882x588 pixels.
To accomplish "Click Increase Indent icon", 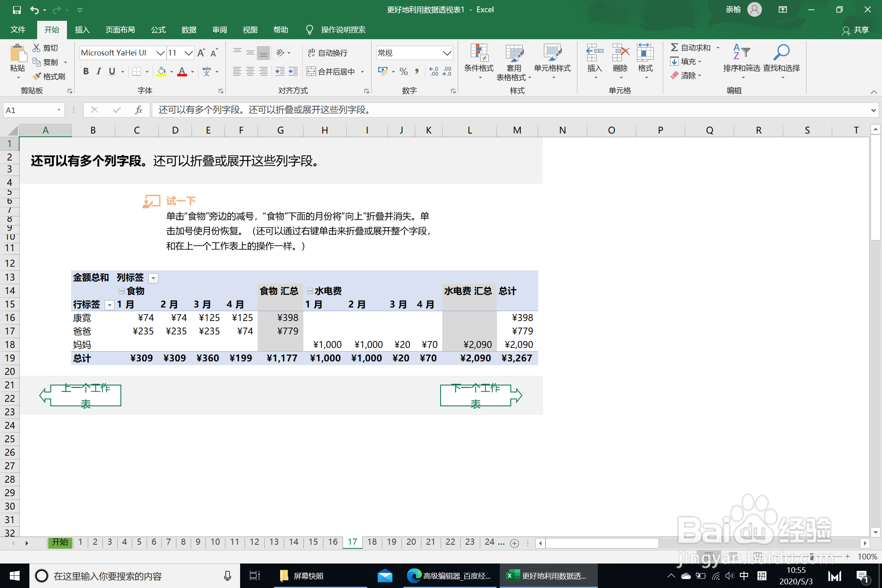I will 293,71.
